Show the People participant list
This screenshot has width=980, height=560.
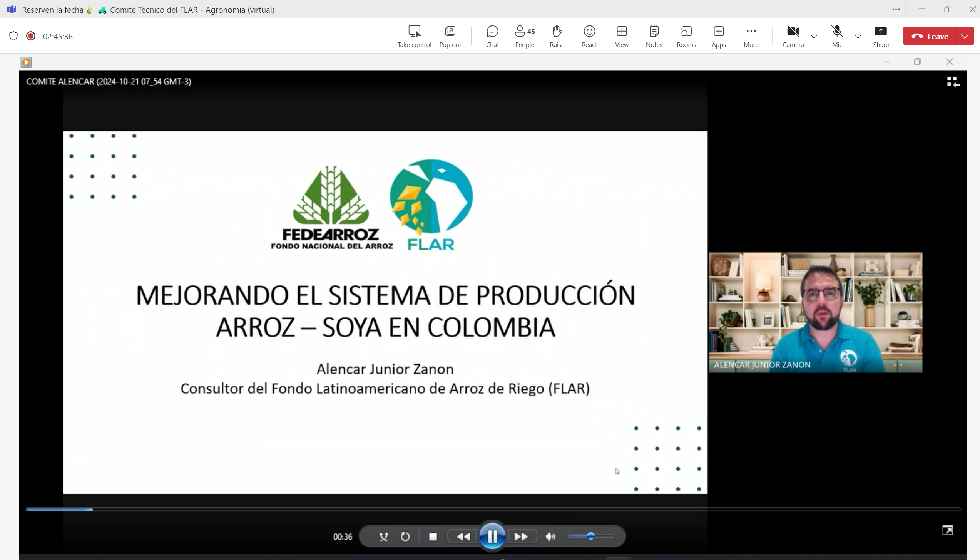point(525,37)
